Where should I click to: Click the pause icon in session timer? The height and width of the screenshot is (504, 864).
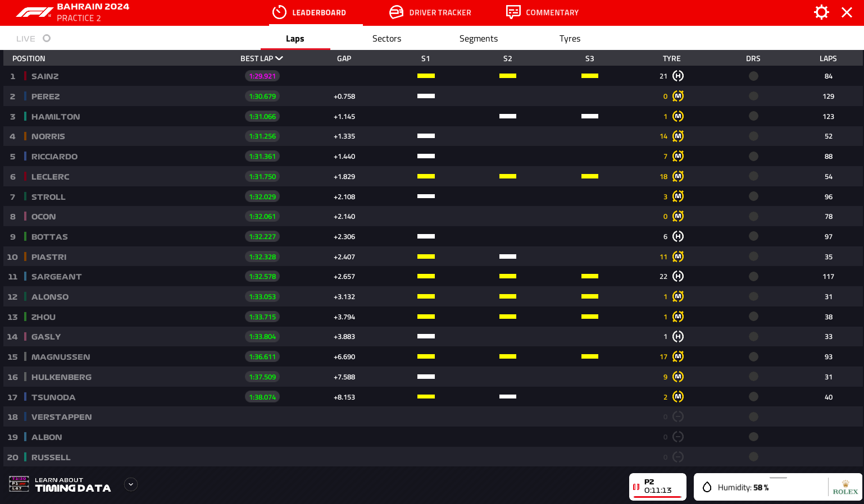636,487
